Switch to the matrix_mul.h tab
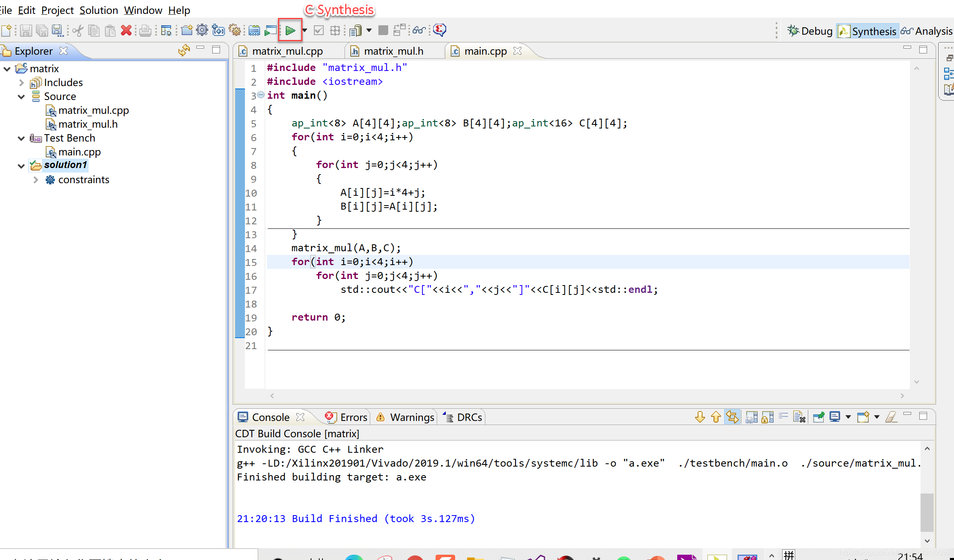 click(393, 51)
